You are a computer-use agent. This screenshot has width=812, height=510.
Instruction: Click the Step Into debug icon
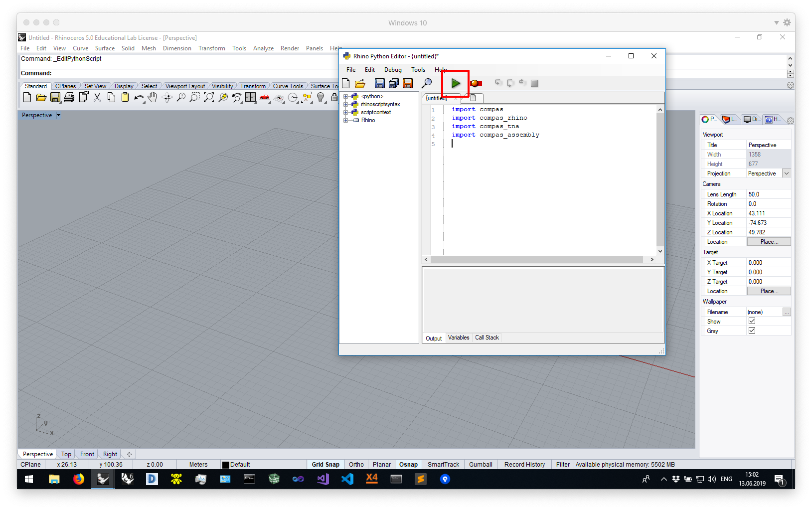(498, 83)
